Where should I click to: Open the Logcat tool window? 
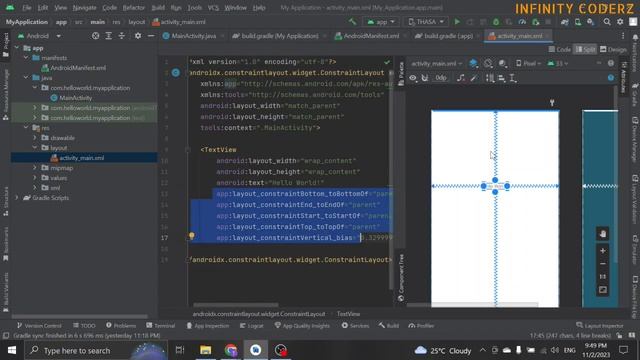tap(252, 325)
